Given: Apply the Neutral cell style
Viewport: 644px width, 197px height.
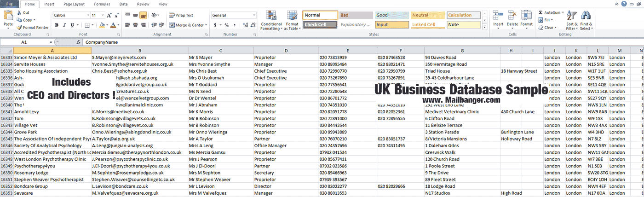Looking at the screenshot, I should point(427,15).
